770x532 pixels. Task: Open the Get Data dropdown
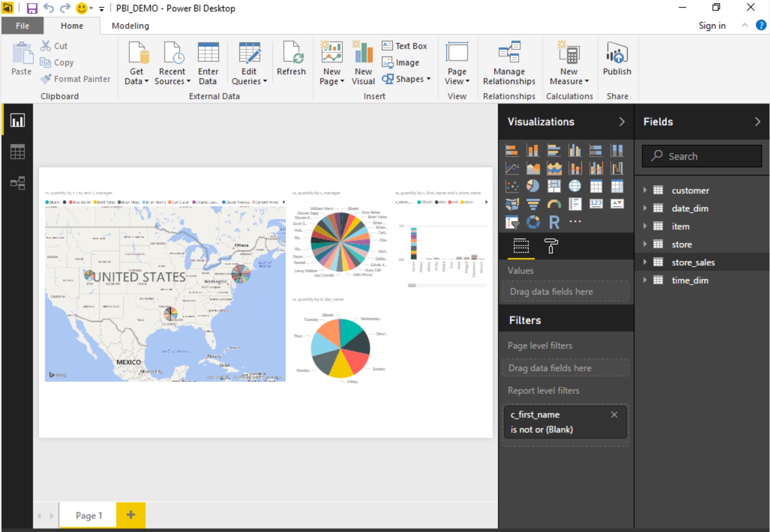tap(136, 76)
